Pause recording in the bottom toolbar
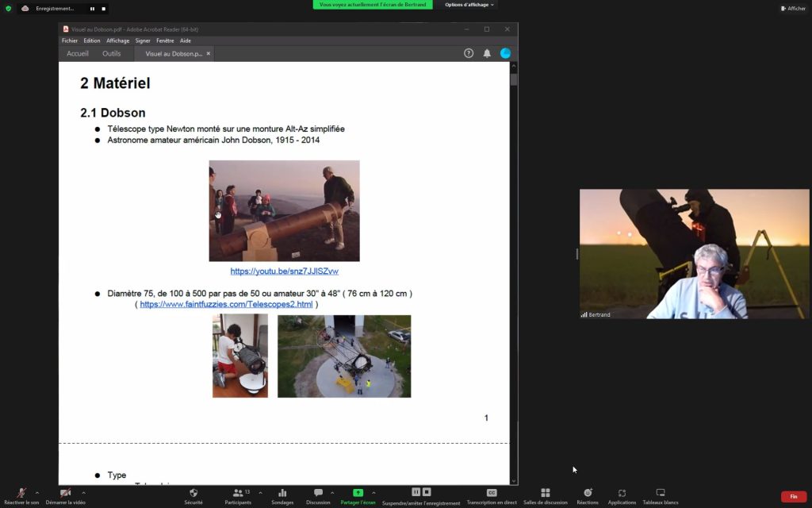 pyautogui.click(x=416, y=492)
